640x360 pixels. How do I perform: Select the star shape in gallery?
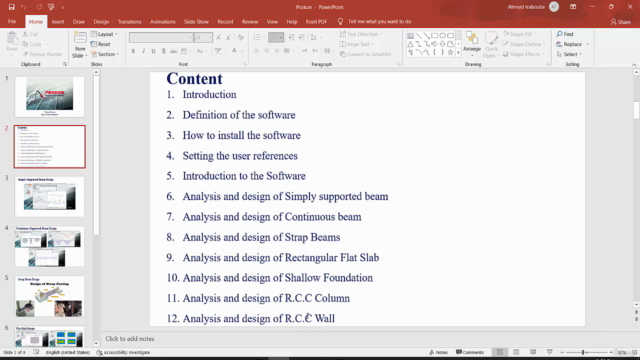point(450,52)
